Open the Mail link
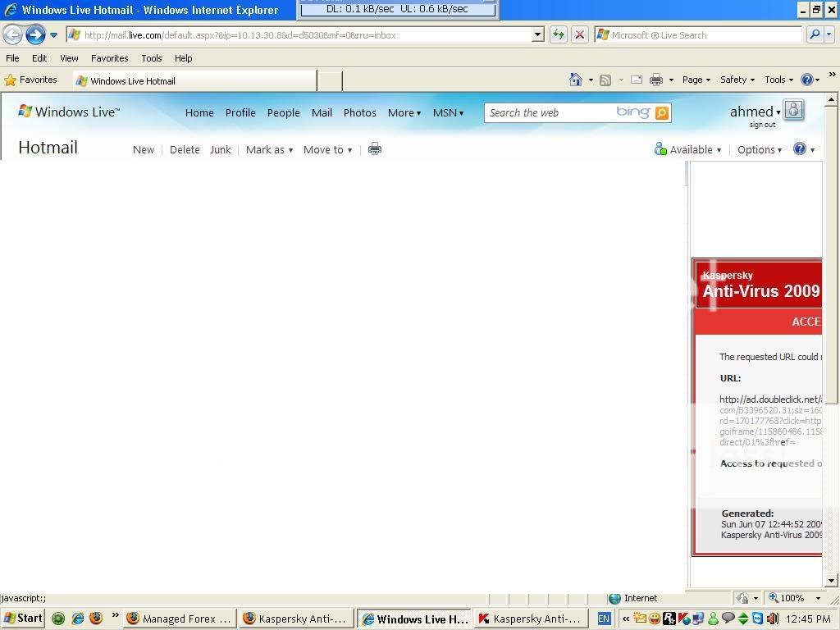This screenshot has height=630, width=840. (x=322, y=112)
